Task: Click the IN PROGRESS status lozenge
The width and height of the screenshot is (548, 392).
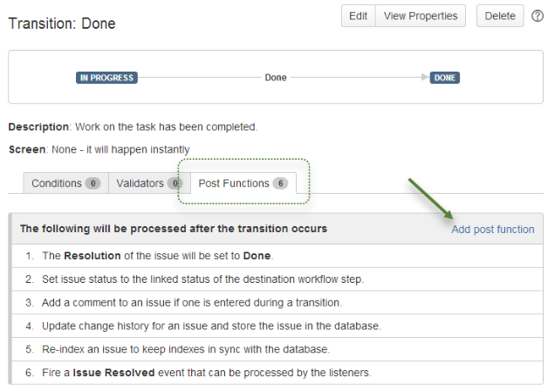Action: coord(107,78)
